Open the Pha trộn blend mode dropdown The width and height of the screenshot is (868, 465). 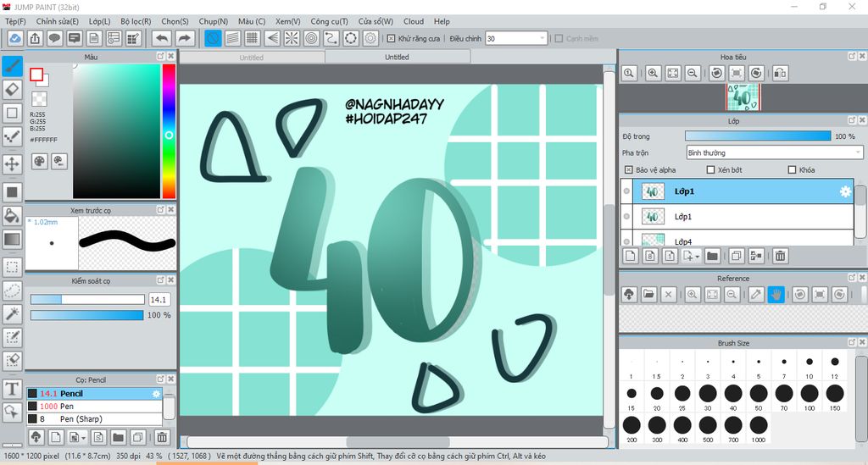coord(775,152)
